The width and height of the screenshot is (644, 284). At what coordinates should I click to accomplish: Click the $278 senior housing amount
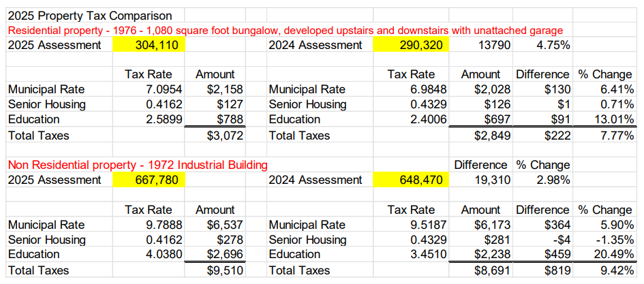tap(231, 239)
